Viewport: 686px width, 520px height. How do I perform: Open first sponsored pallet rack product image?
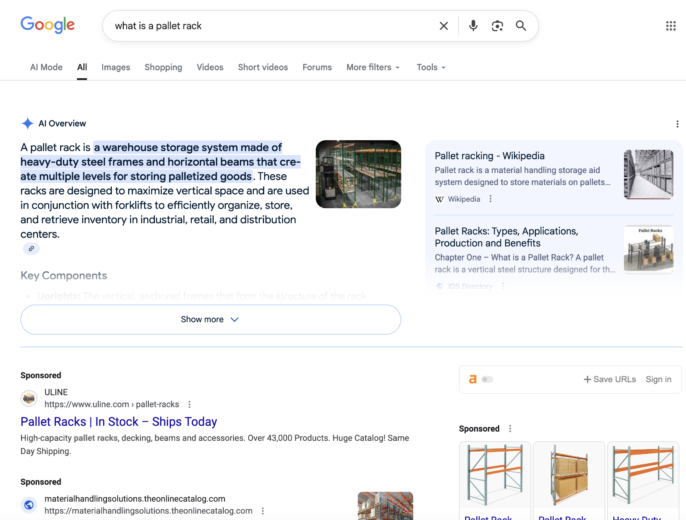[x=495, y=475]
